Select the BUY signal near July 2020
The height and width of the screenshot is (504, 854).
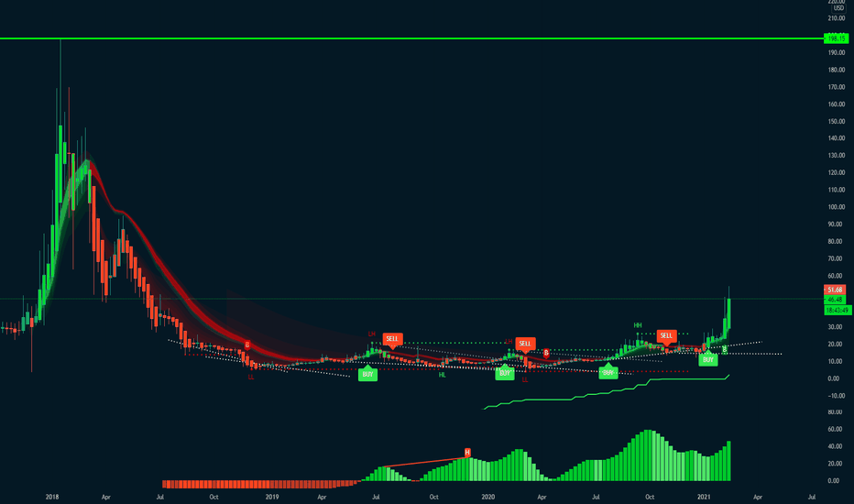pyautogui.click(x=608, y=372)
